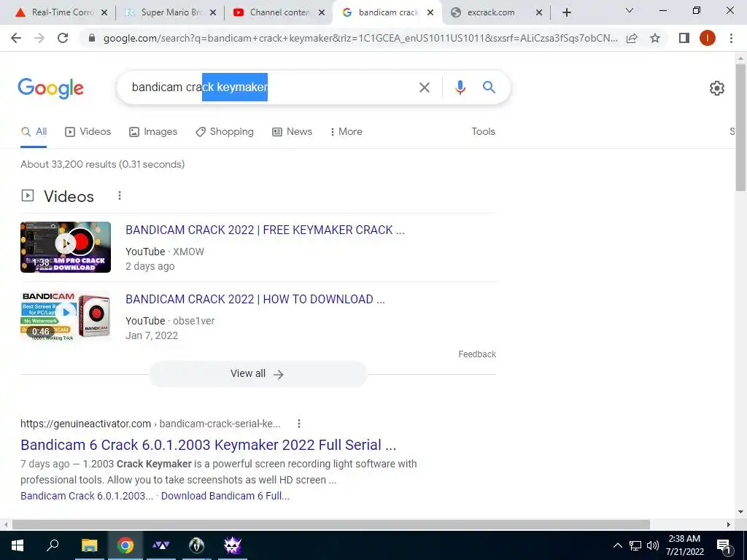Open Google quick settings gear
The height and width of the screenshot is (560, 747).
pos(717,88)
